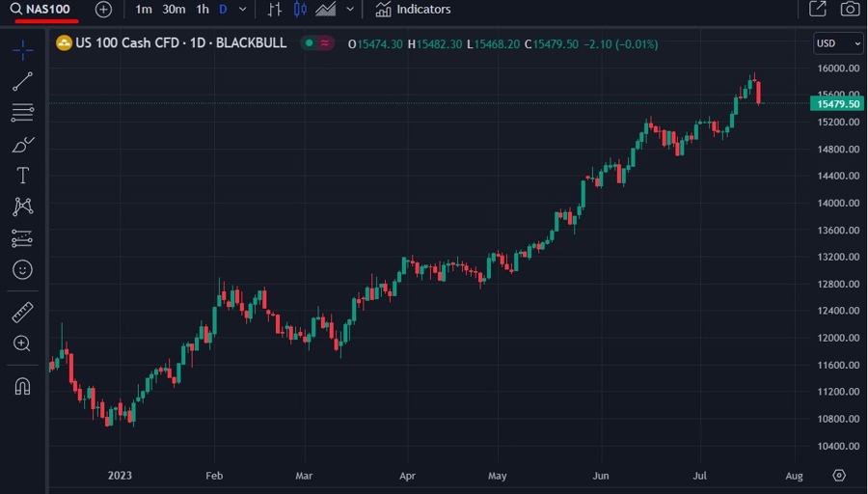Click the 14000.00 price axis label
Image resolution: width=868 pixels, height=494 pixels.
pyautogui.click(x=838, y=203)
